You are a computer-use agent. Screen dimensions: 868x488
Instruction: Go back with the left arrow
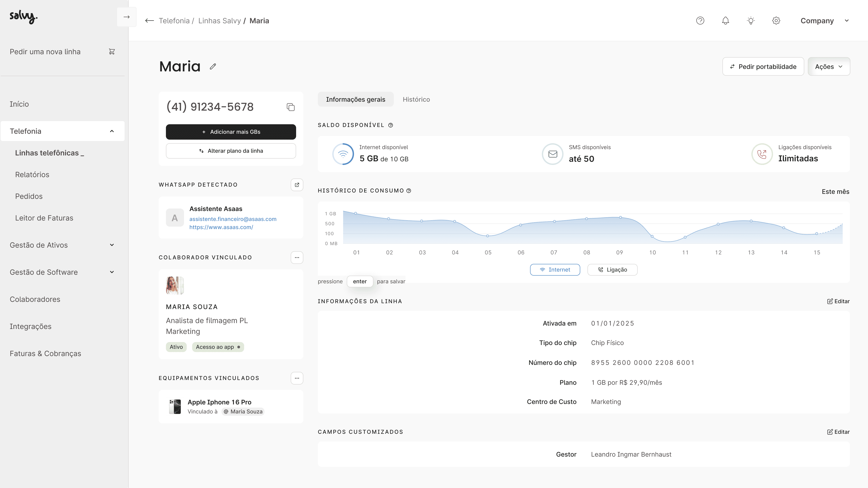pyautogui.click(x=149, y=21)
